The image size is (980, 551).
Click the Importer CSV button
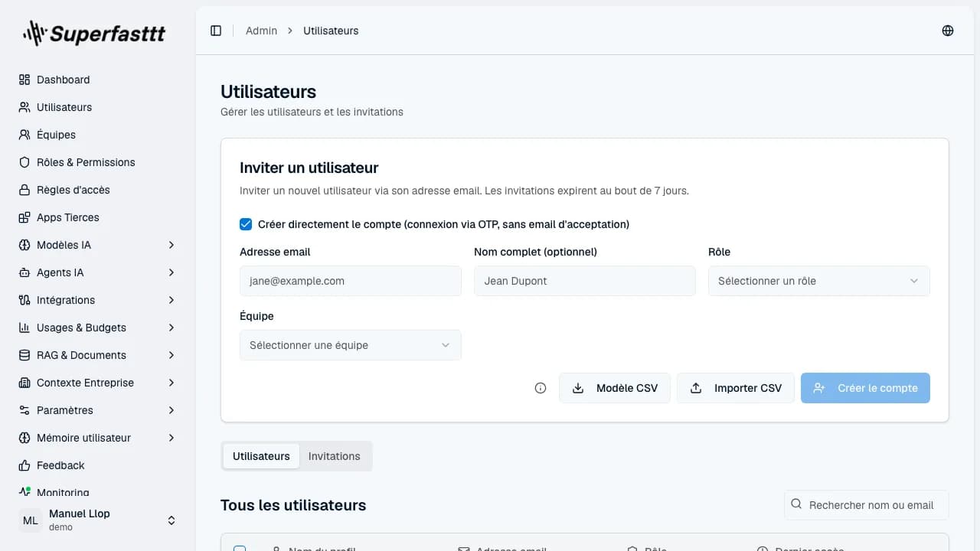[x=736, y=388]
